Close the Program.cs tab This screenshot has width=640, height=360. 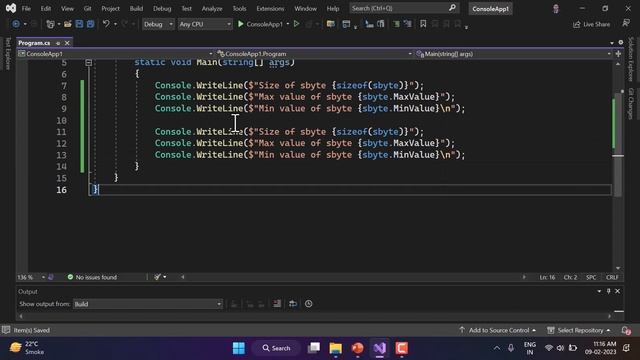(x=67, y=43)
